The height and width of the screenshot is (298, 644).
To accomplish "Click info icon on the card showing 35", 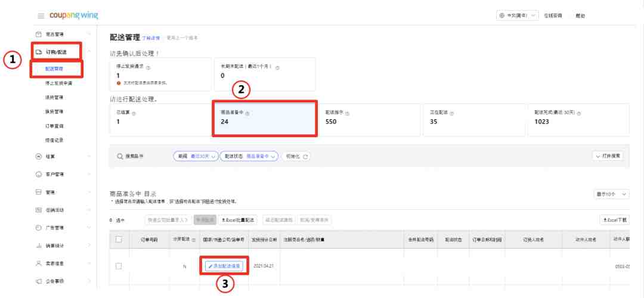I will pos(451,113).
